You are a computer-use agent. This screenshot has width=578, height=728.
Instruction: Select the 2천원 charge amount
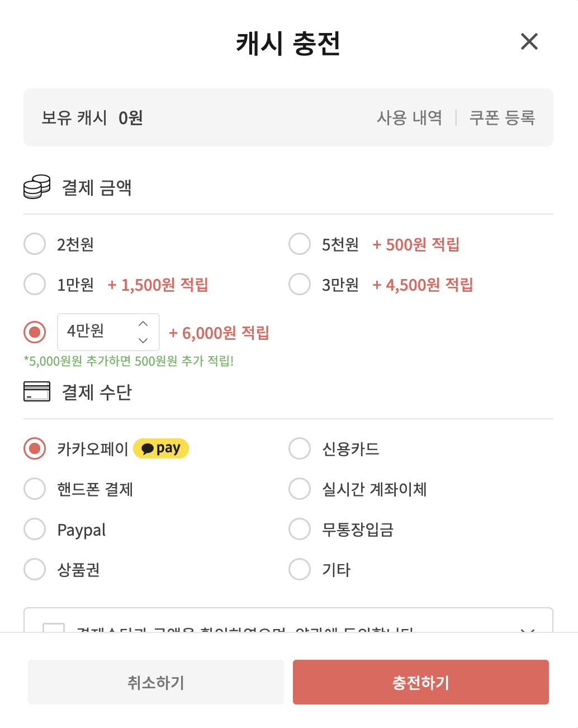pos(35,243)
